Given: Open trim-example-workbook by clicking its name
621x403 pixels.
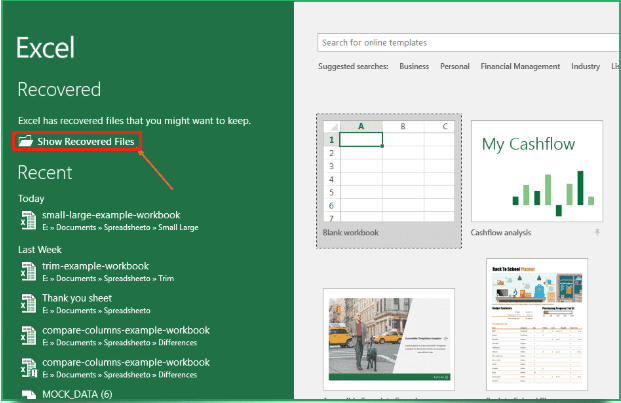Looking at the screenshot, I should click(95, 266).
